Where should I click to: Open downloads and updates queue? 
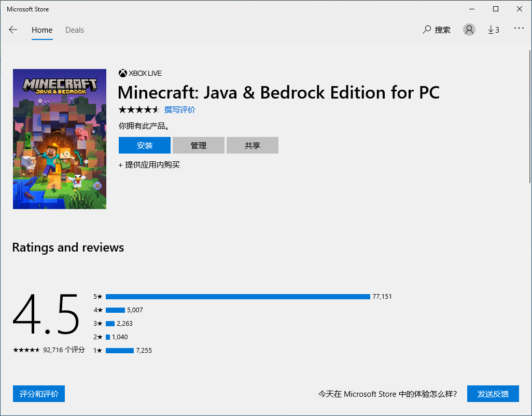493,30
